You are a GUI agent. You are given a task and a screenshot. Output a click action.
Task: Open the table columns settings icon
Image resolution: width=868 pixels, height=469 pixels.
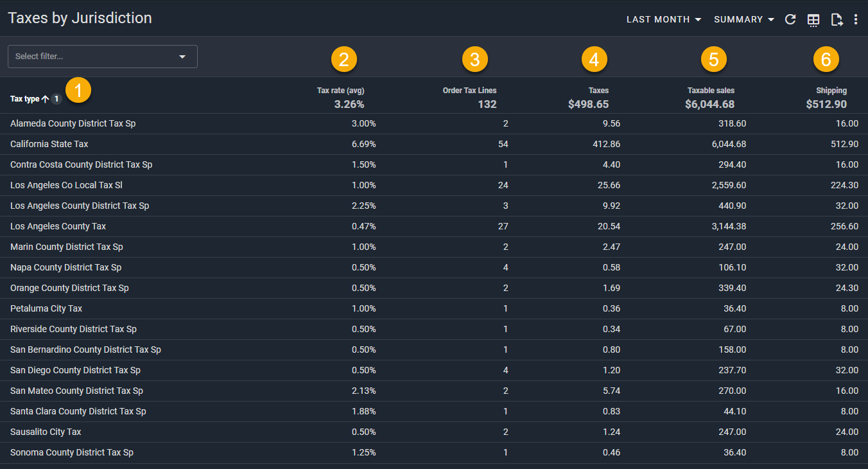click(x=813, y=20)
